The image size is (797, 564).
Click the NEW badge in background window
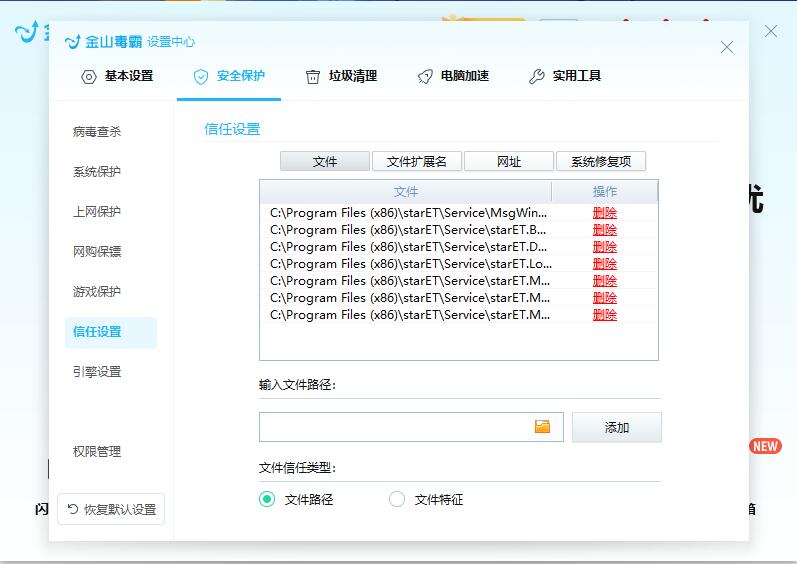pyautogui.click(x=765, y=446)
